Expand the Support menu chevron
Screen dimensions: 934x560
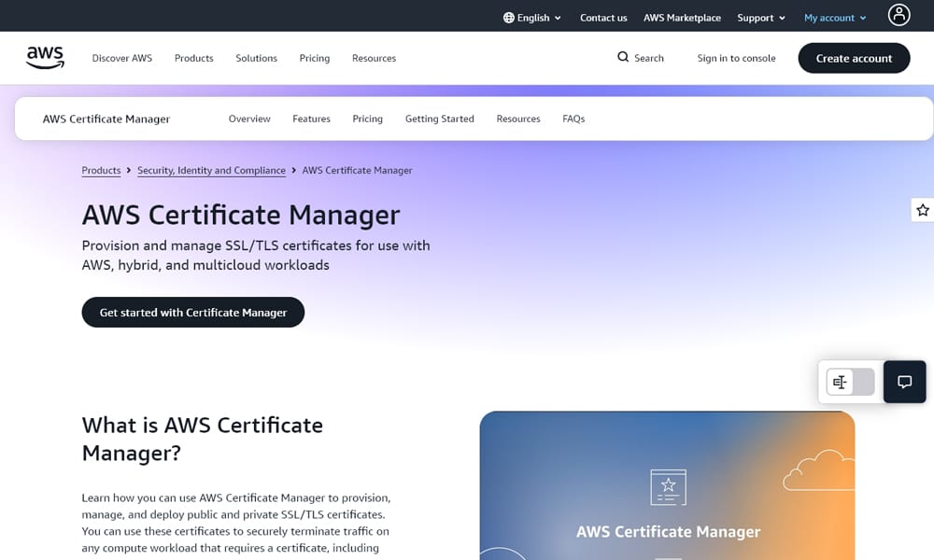point(783,17)
